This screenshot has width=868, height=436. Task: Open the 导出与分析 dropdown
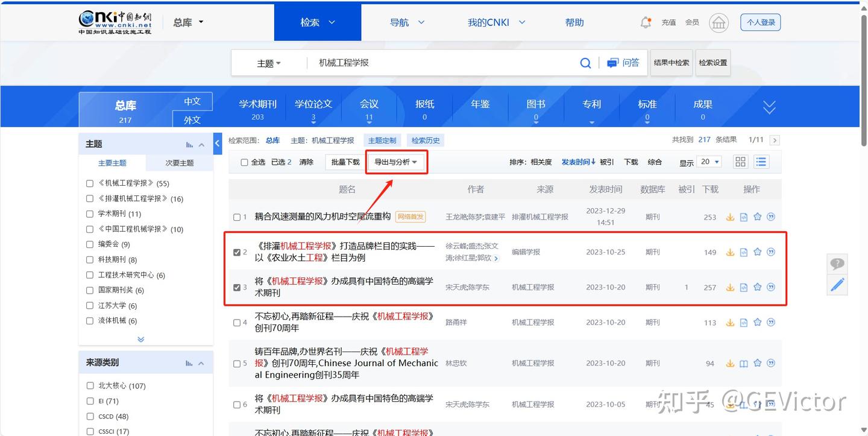click(x=396, y=162)
